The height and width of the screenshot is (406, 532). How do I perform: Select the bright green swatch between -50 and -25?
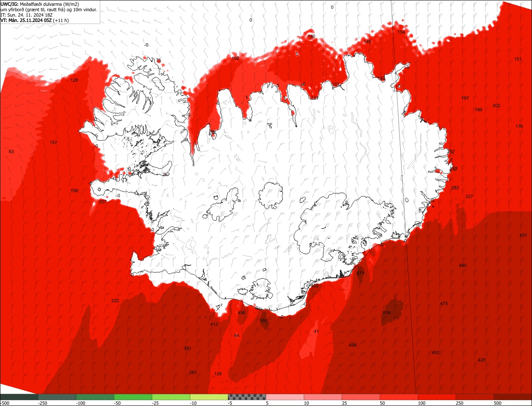point(133,397)
